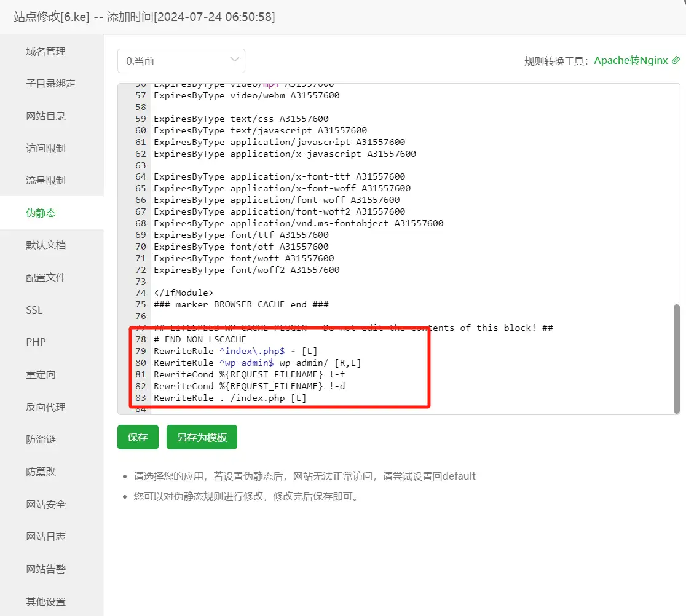Click the 另存为模板 save-as-template button
This screenshot has width=686, height=616.
pyautogui.click(x=202, y=436)
